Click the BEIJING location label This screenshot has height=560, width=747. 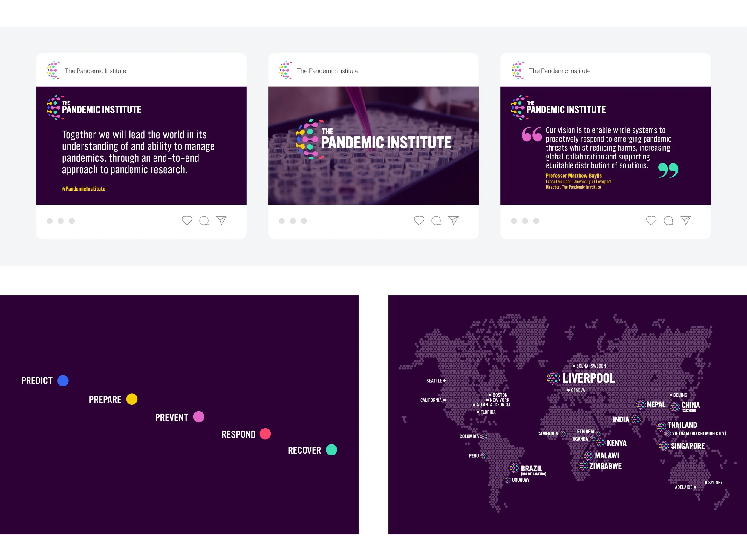[680, 395]
